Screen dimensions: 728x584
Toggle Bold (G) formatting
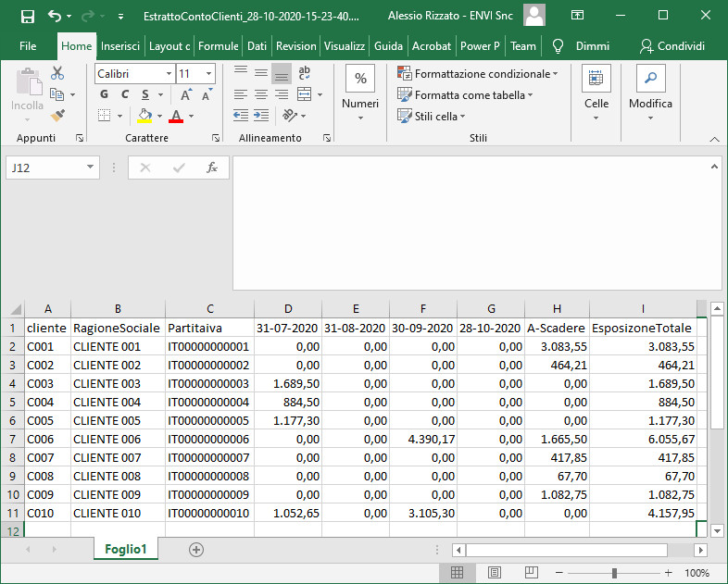tap(104, 94)
